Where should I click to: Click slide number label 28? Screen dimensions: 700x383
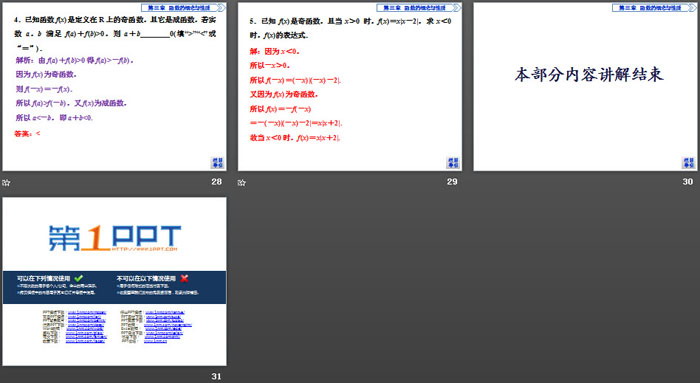217,182
